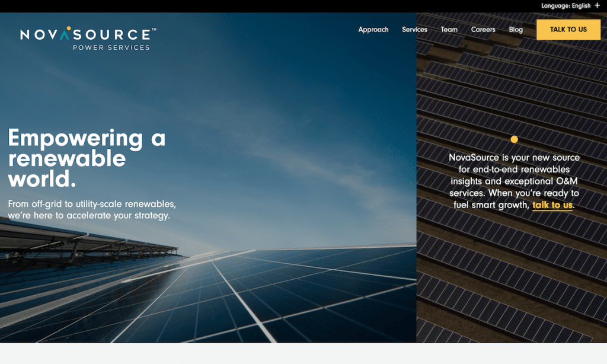Select Careers in the navigation bar

pos(483,30)
